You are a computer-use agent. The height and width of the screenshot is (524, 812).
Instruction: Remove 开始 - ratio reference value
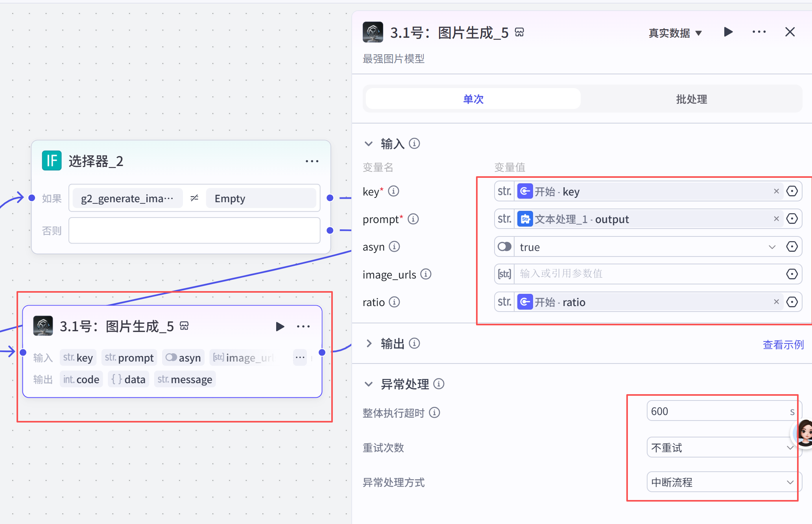point(776,302)
